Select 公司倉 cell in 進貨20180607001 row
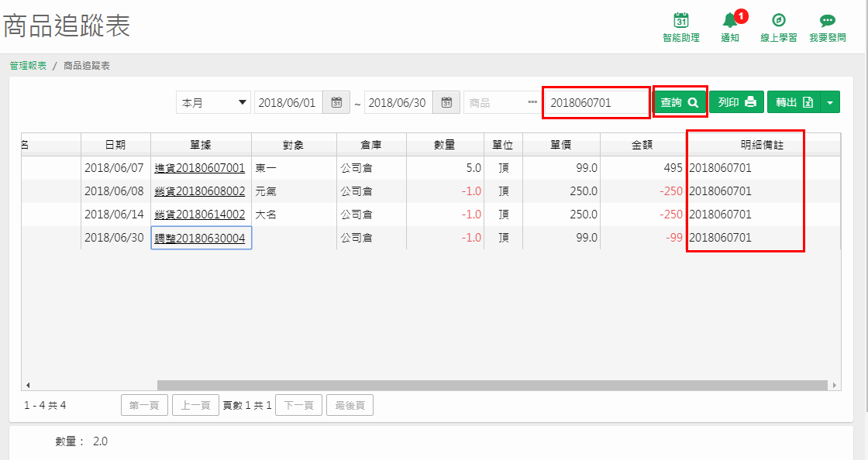The height and width of the screenshot is (460, 868). (x=371, y=168)
